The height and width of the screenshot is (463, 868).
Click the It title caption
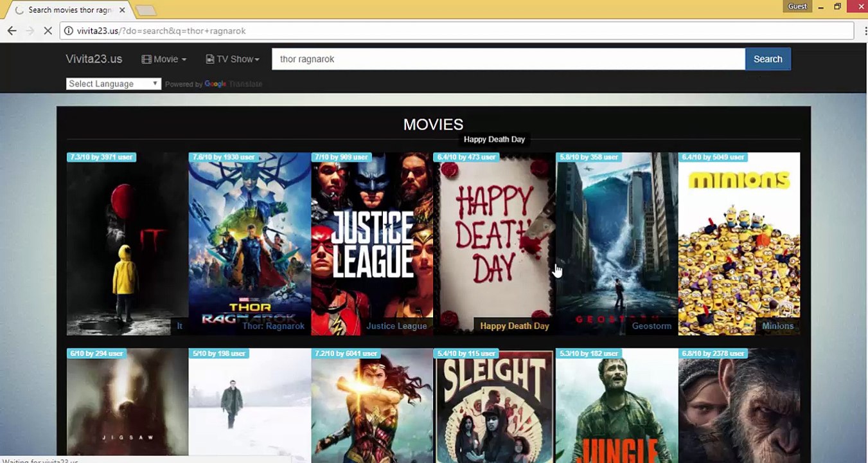click(x=179, y=326)
